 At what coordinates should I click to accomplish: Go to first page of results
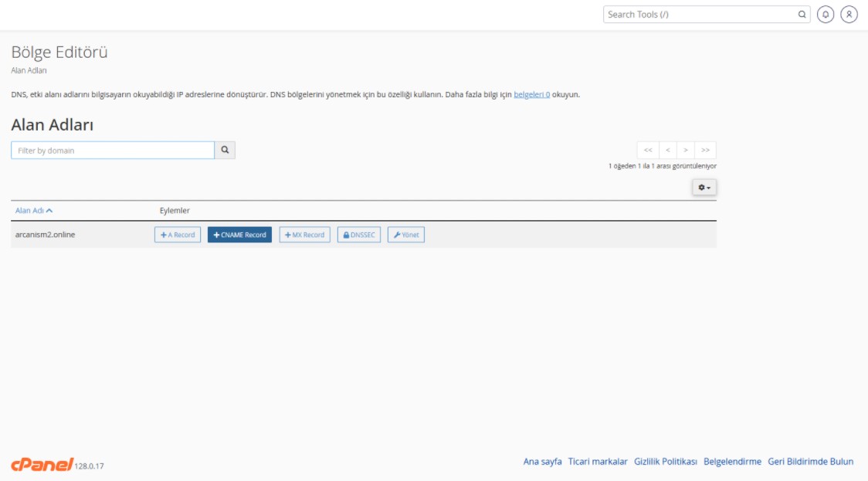(647, 151)
